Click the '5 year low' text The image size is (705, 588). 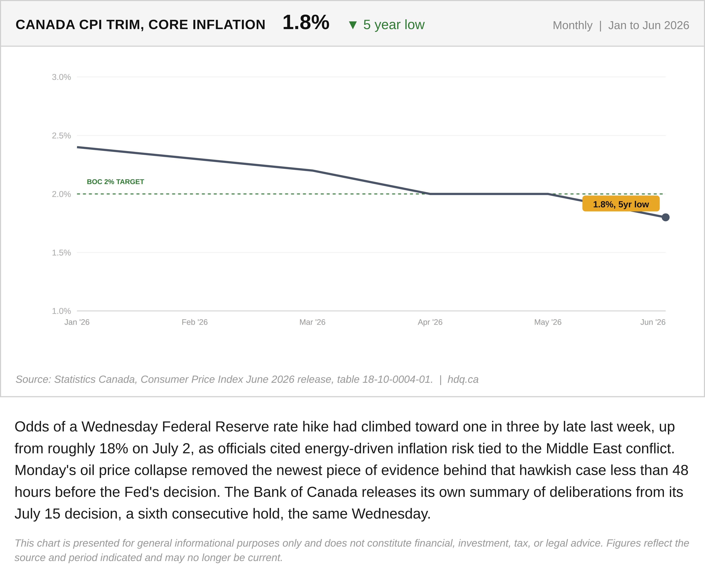[x=394, y=25]
